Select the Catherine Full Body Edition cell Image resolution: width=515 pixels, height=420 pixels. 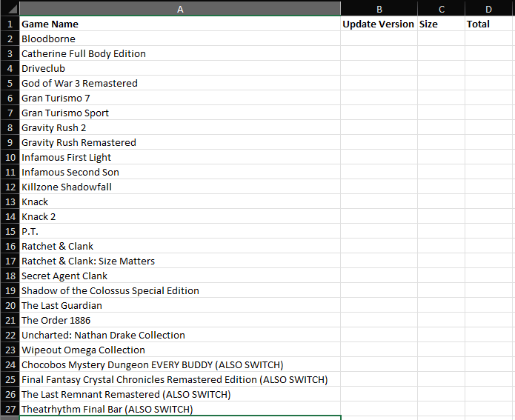(x=180, y=53)
